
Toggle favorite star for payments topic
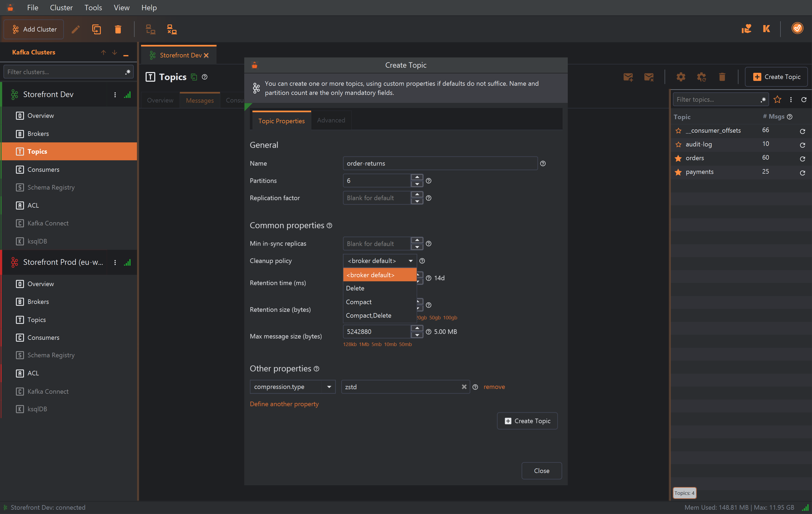click(x=678, y=172)
